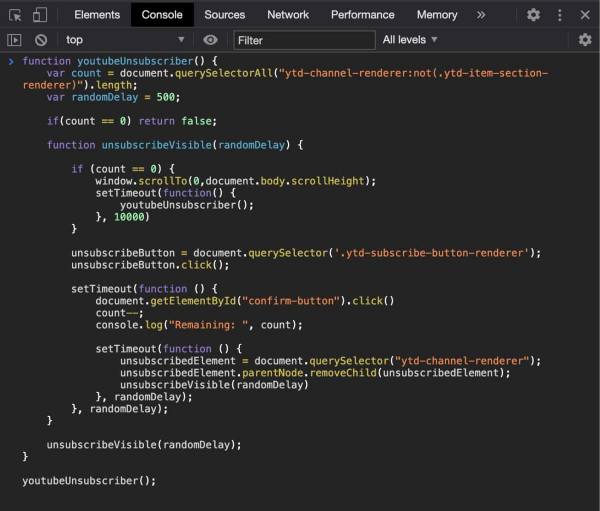Click the youtubeUnsubscriber(); call line
The height and width of the screenshot is (511, 600).
[89, 481]
